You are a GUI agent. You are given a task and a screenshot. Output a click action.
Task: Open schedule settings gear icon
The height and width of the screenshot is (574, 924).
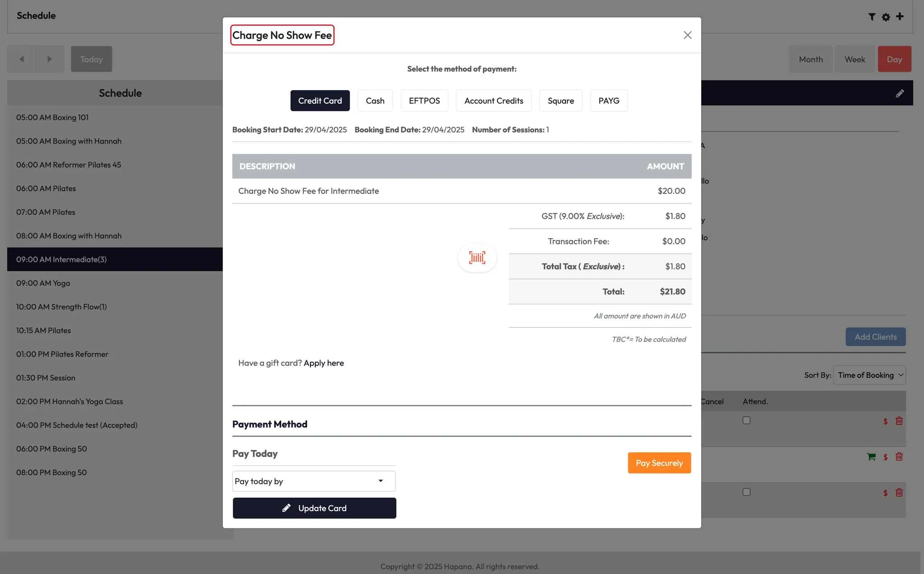pos(886,17)
